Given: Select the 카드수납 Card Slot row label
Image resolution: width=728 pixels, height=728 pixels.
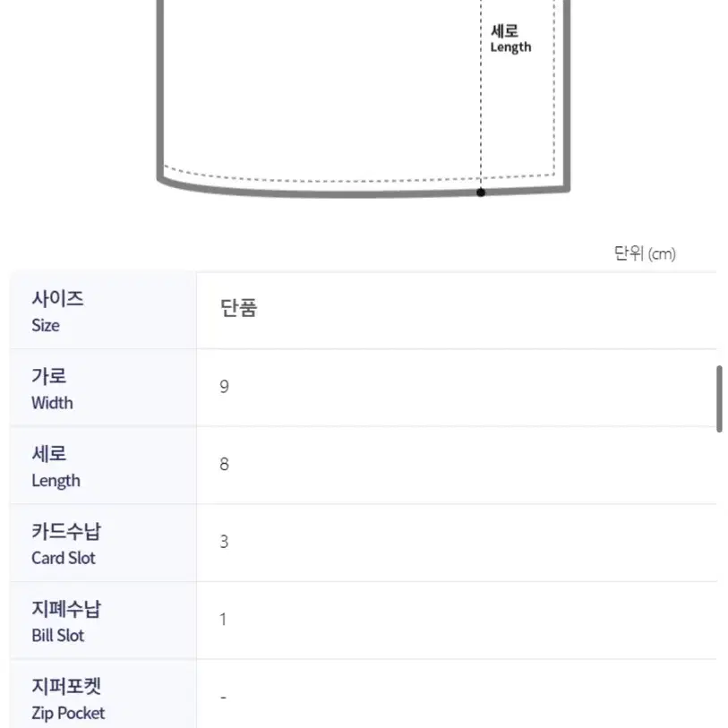Looking at the screenshot, I should (103, 544).
